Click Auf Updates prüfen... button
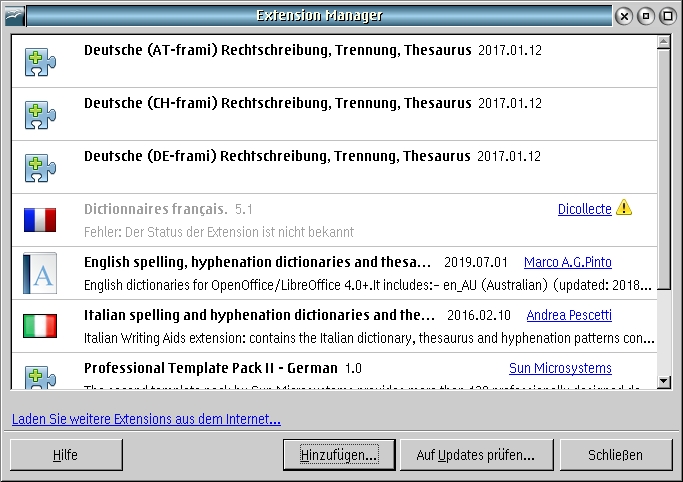Screen dimensions: 683x482 [x=477, y=455]
